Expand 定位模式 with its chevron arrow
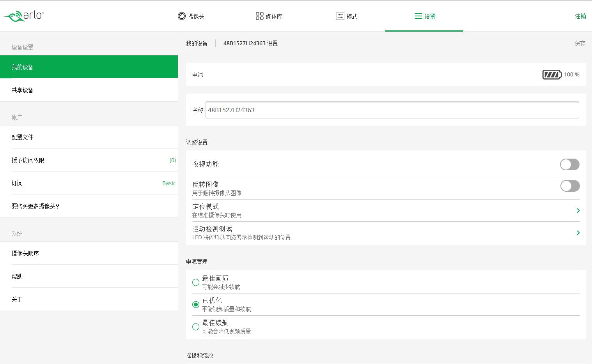This screenshot has height=364, width=592. [578, 210]
